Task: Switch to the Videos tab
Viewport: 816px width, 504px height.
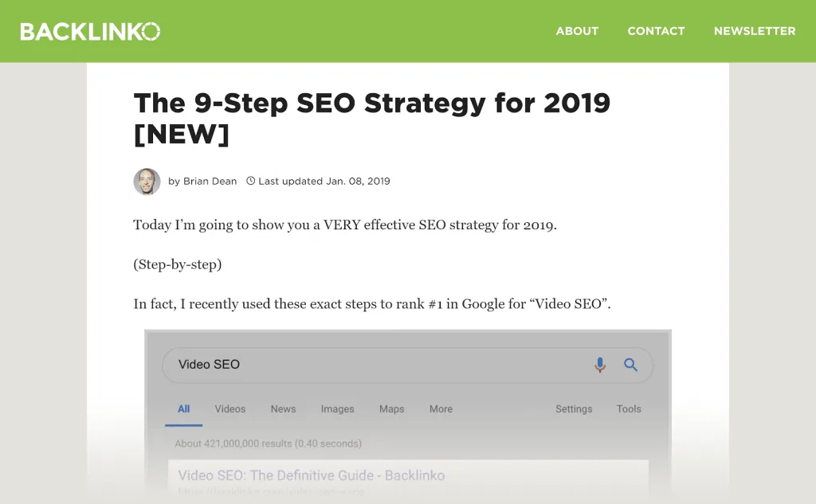Action: (x=229, y=409)
